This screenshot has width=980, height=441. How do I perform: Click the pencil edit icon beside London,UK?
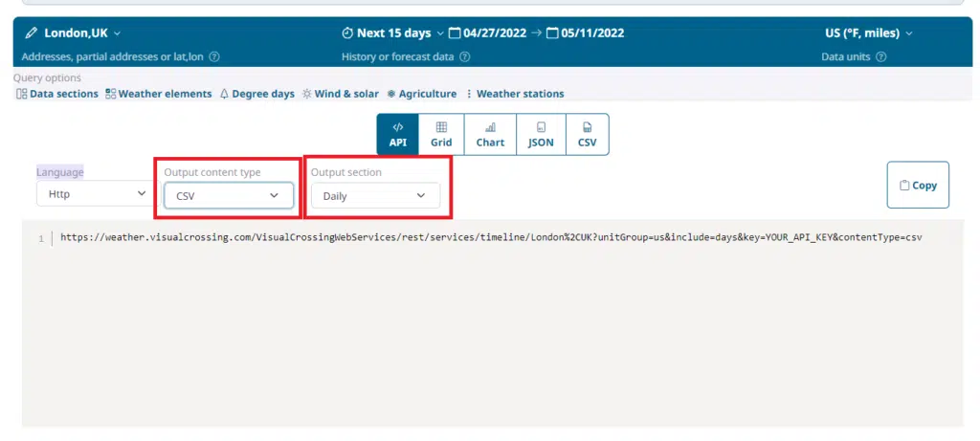[31, 33]
